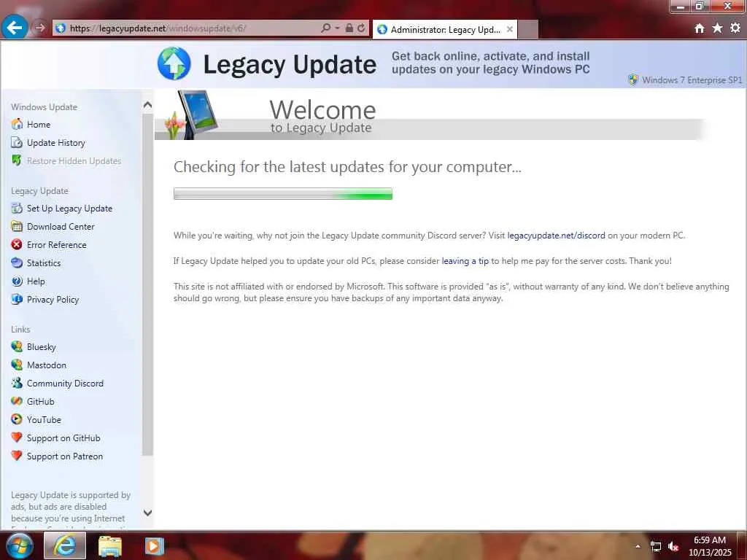Click the Windows Update section header

tap(44, 106)
